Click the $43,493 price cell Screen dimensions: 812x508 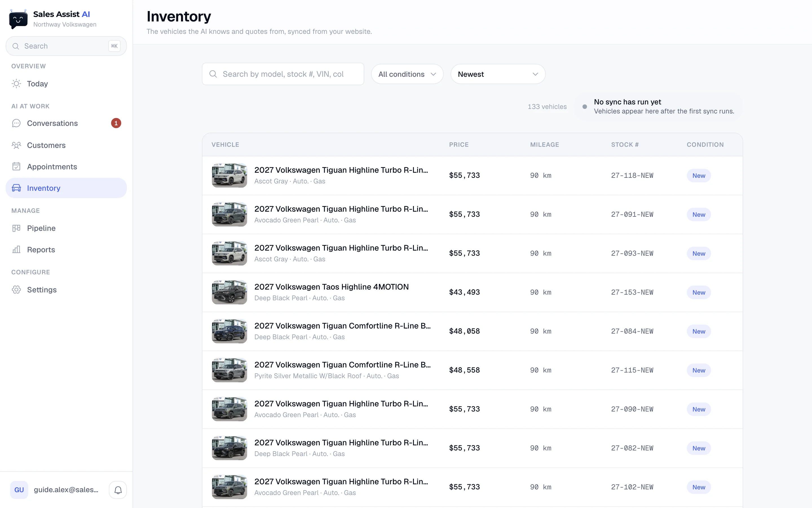(x=464, y=292)
